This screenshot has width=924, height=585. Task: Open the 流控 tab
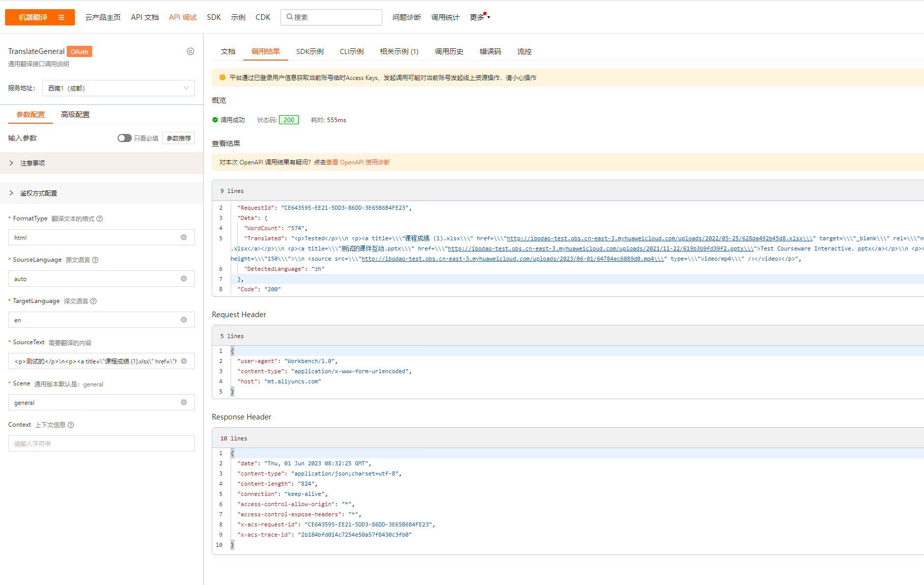point(524,51)
